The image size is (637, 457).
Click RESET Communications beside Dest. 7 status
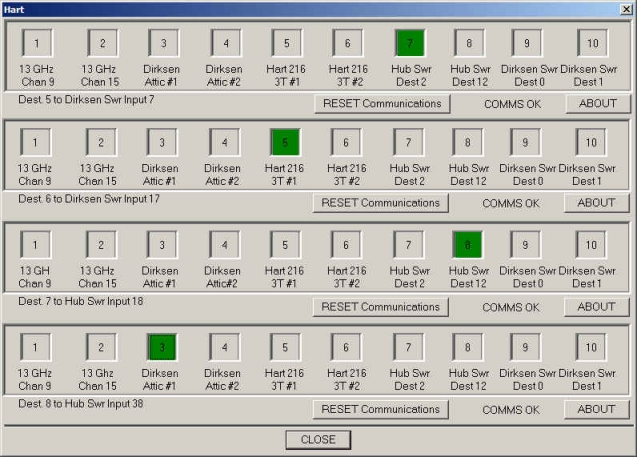(x=381, y=307)
